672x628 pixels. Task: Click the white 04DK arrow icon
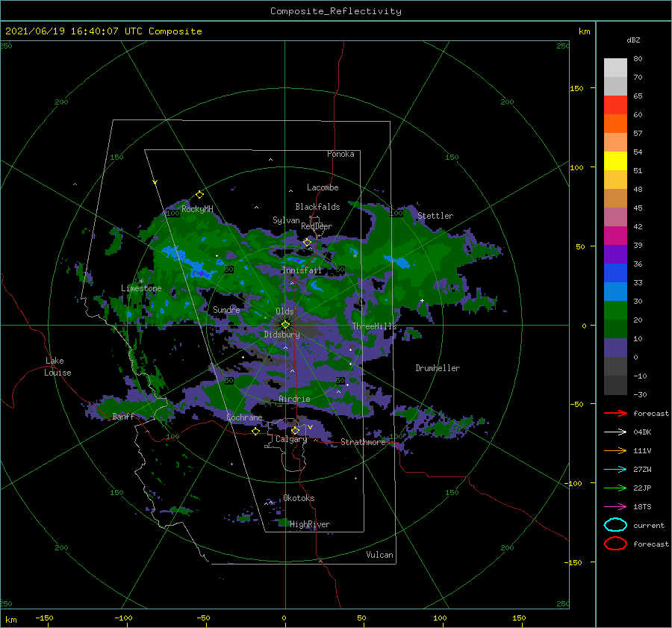(x=615, y=432)
